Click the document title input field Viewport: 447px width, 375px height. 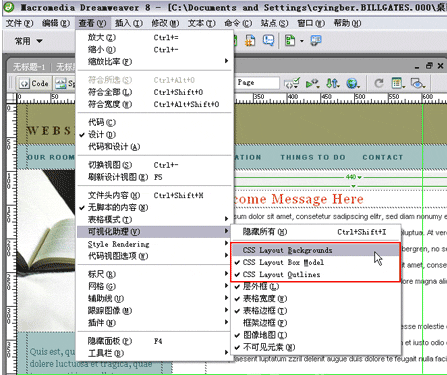(257, 83)
